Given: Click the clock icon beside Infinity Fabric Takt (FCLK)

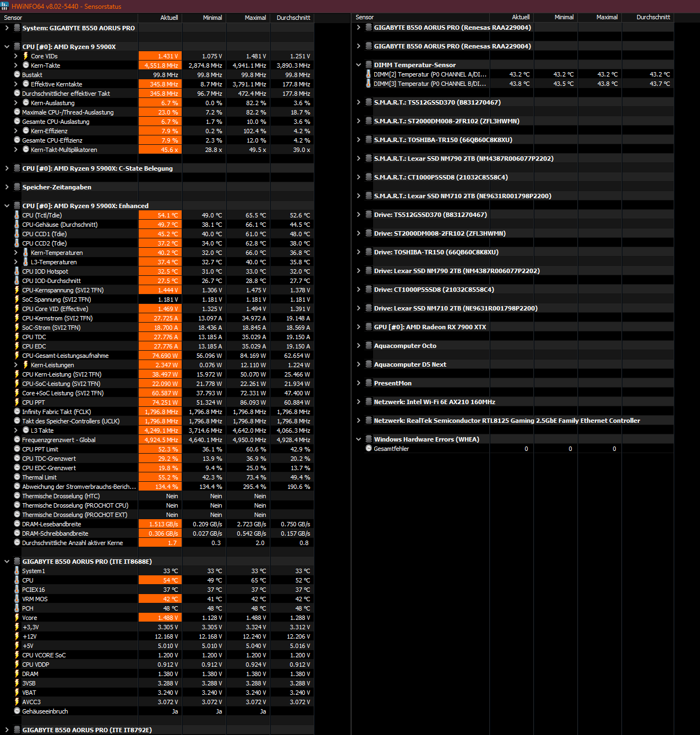Looking at the screenshot, I should [x=17, y=412].
